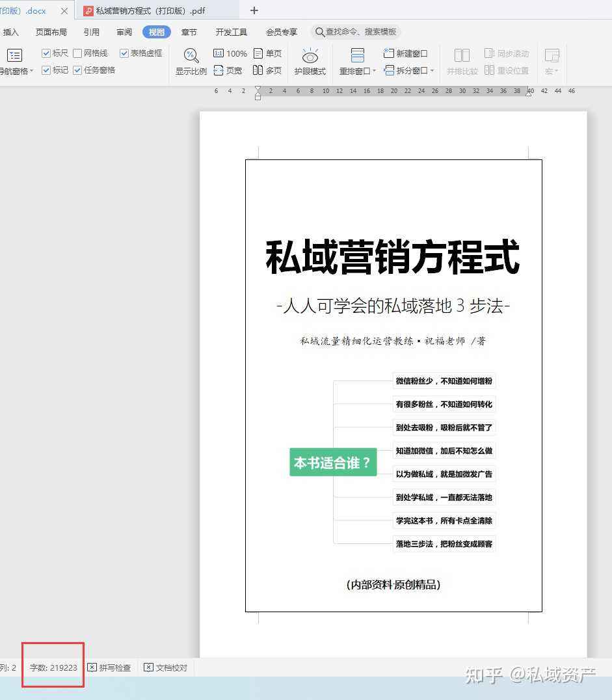Click the green 本书适合谁？ box
Screen dimensions: 612x700
(x=333, y=463)
